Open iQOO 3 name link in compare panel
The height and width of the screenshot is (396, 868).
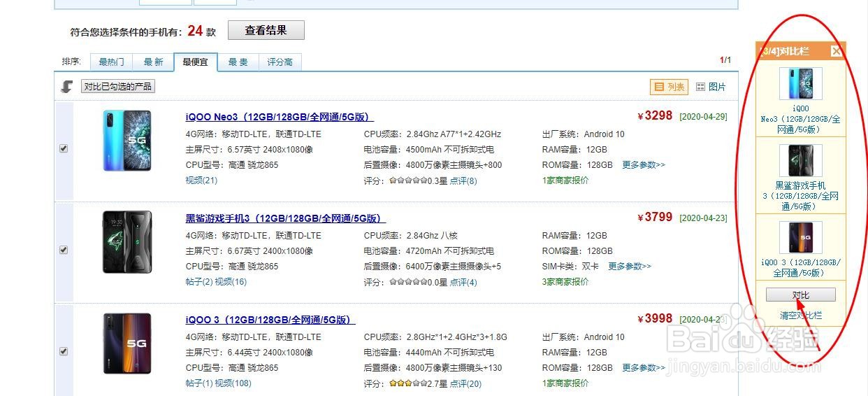[801, 268]
